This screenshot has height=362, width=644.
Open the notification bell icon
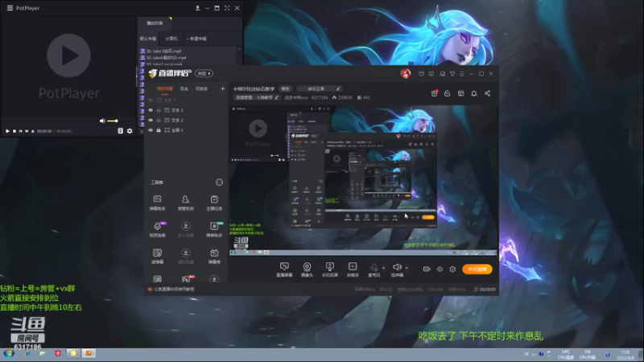474,93
